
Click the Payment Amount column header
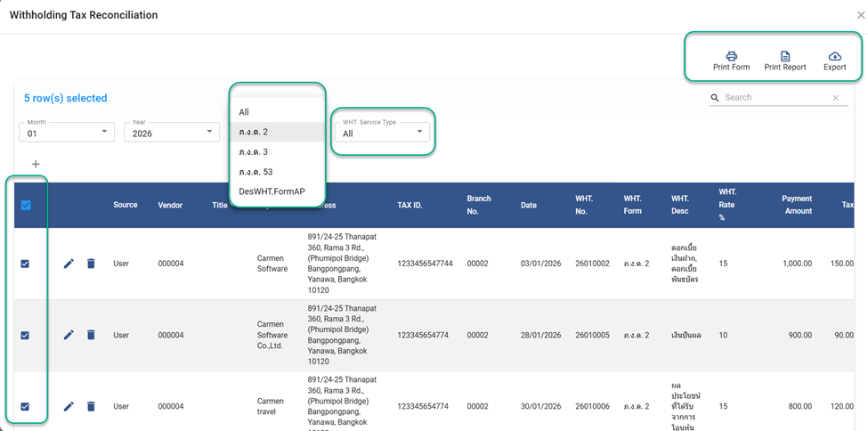pyautogui.click(x=797, y=205)
